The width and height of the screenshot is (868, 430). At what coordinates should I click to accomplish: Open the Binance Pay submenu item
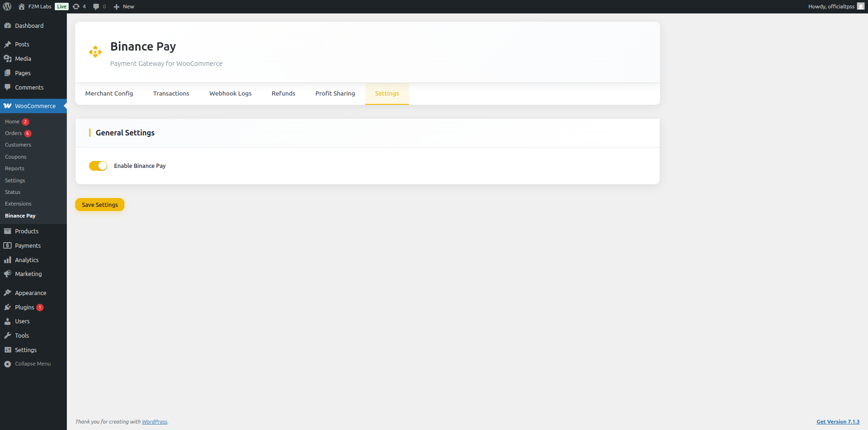point(20,216)
